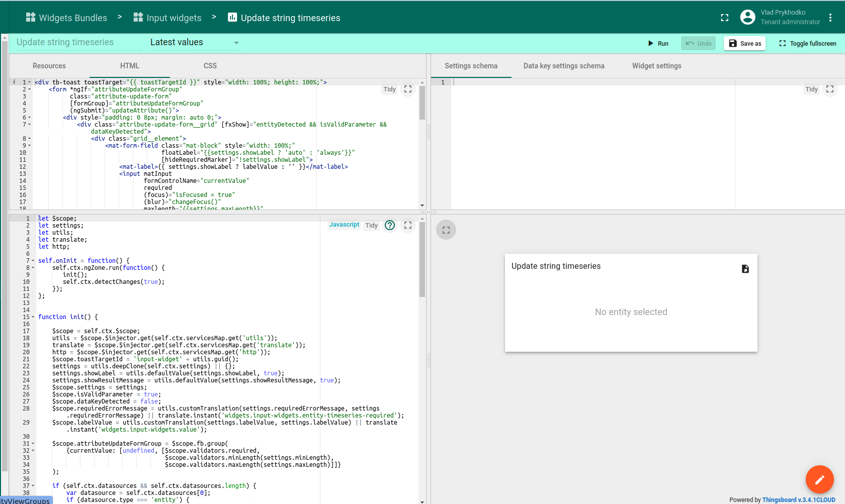Switch to the CSS tab
Image resolution: width=845 pixels, height=504 pixels.
[210, 66]
